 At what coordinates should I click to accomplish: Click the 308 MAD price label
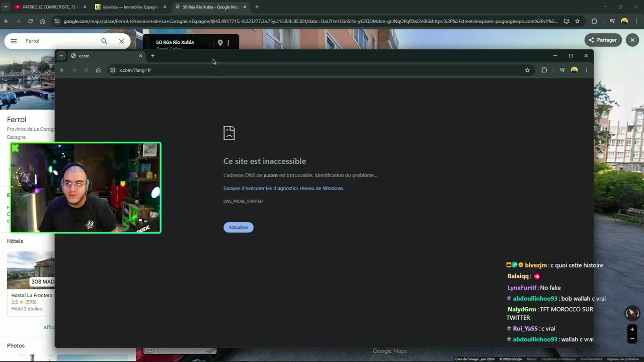tap(42, 282)
